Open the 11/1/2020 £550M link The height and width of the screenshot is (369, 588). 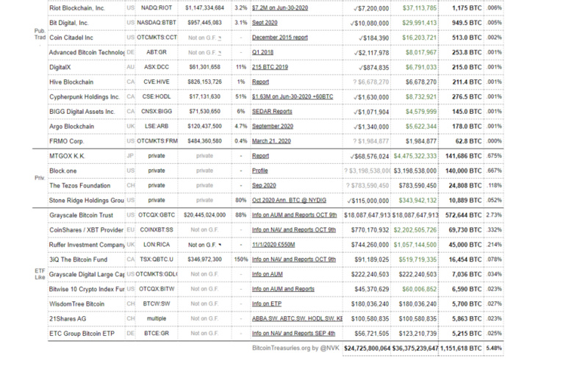pyautogui.click(x=273, y=245)
